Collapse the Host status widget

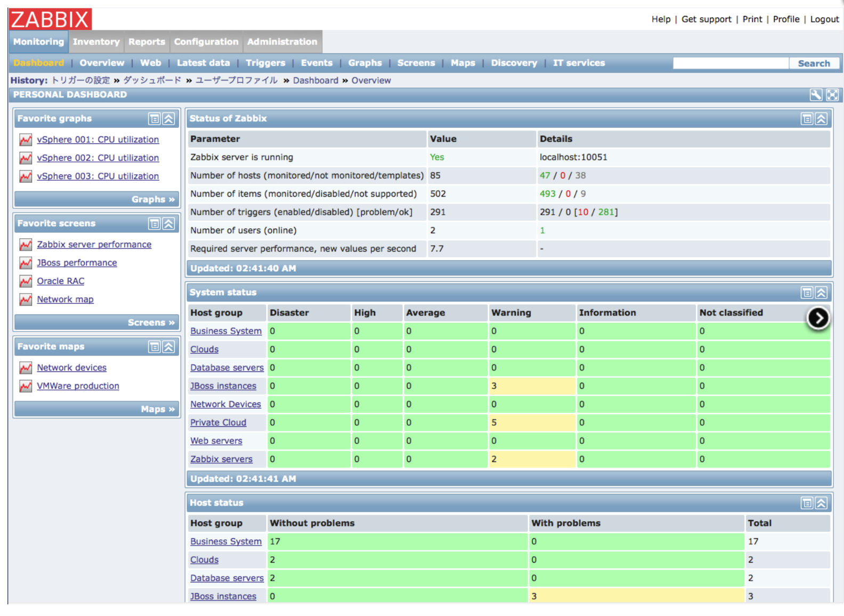(x=821, y=503)
